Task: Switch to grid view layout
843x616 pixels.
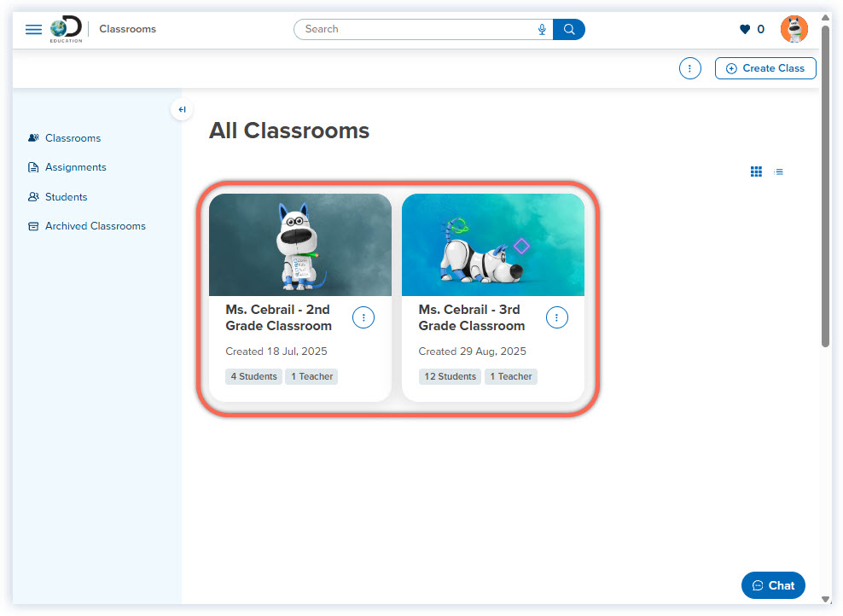Action: [756, 171]
